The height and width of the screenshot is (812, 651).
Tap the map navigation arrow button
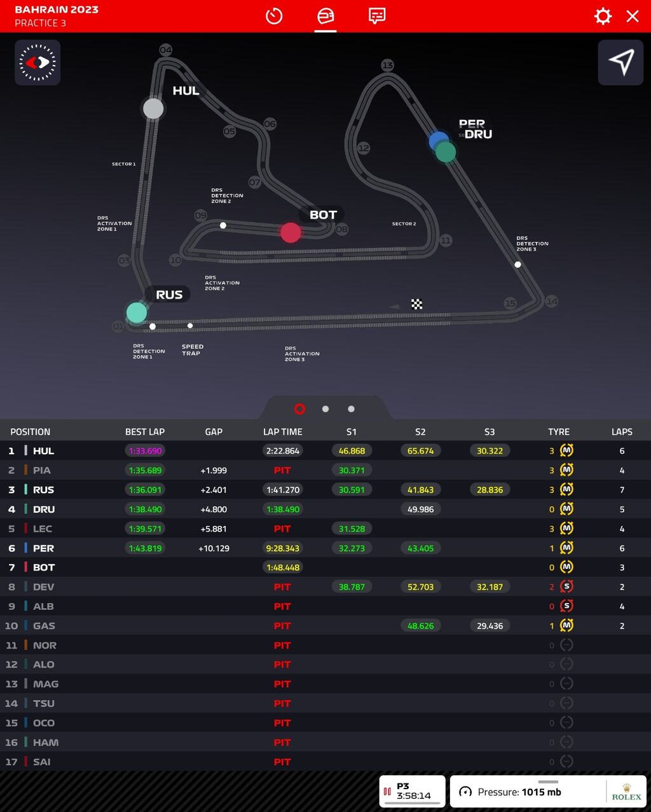point(620,62)
